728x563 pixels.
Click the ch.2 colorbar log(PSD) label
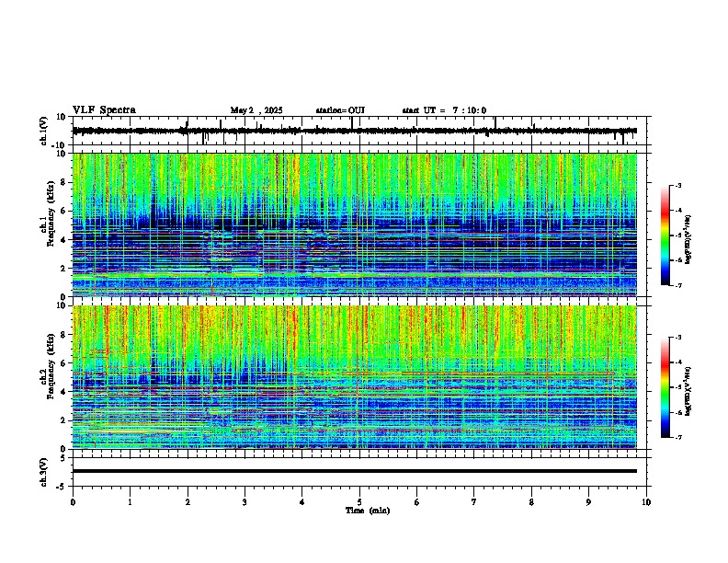(688, 391)
